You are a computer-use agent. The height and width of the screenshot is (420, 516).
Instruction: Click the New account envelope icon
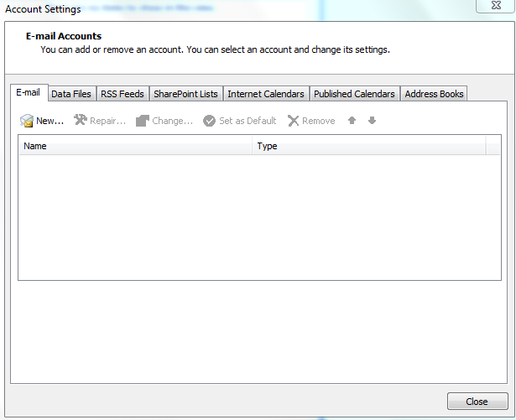pos(26,121)
